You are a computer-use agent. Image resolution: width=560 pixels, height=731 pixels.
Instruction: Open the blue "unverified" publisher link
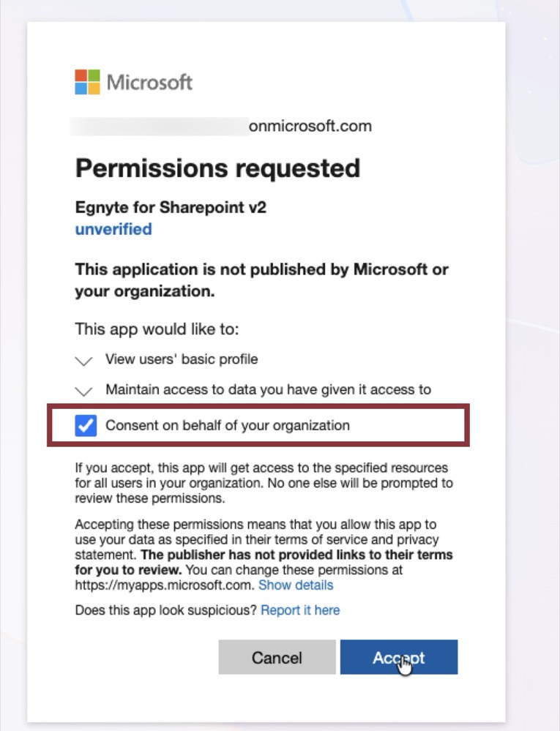pos(113,229)
